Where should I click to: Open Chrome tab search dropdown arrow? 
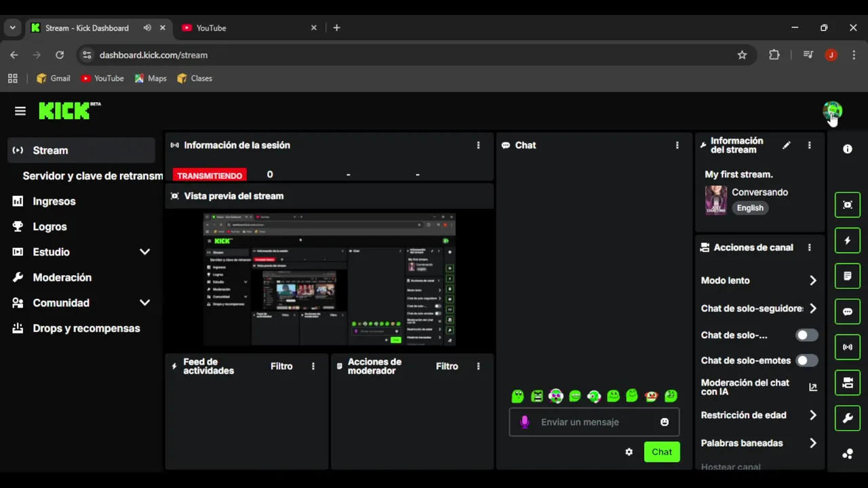[12, 28]
